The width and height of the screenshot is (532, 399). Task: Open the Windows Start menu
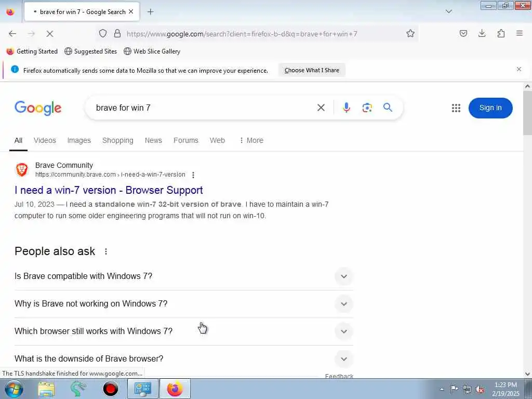[14, 389]
